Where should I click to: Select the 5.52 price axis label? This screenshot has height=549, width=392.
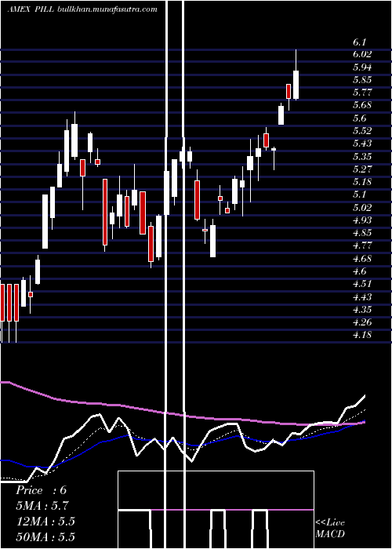pyautogui.click(x=362, y=131)
